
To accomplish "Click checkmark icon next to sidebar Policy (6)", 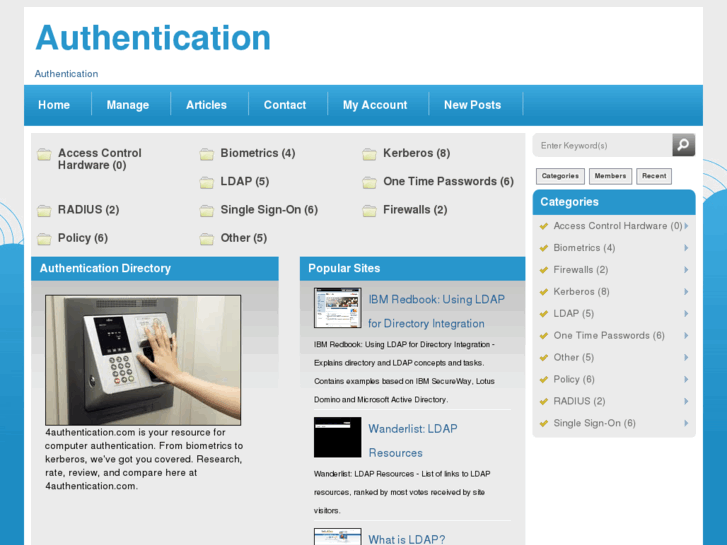I will pyautogui.click(x=544, y=380).
